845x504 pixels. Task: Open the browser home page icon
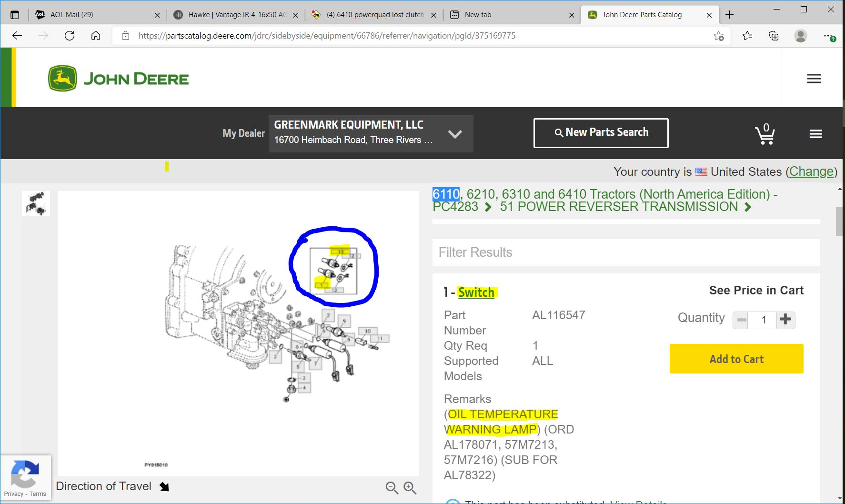pos(96,36)
